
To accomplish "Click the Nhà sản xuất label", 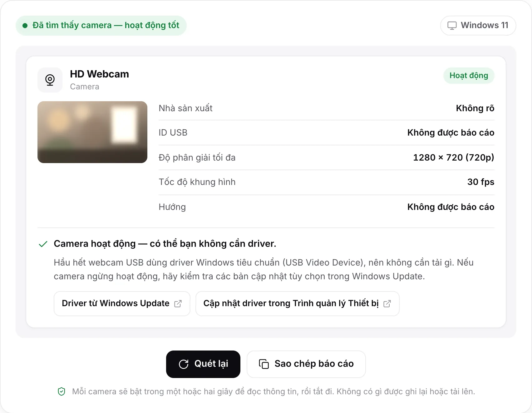I will coord(185,108).
